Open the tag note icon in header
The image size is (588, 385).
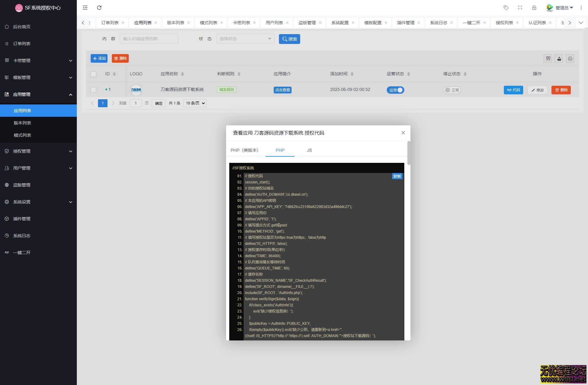tap(506, 8)
